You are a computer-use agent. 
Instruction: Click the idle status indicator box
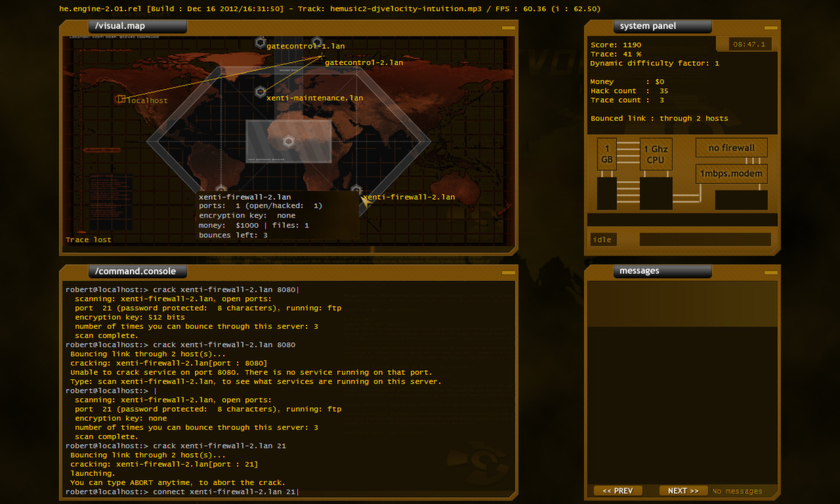pyautogui.click(x=602, y=239)
